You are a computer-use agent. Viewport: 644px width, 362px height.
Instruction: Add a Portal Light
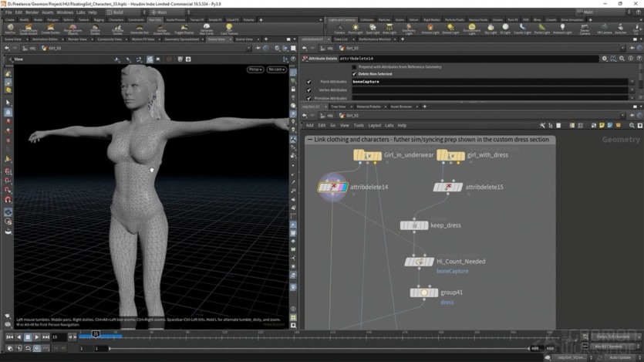tap(541, 29)
